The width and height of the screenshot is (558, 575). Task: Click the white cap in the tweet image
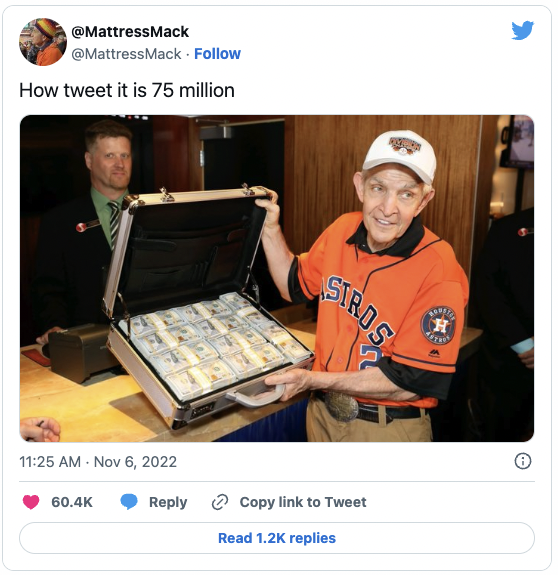point(401,154)
